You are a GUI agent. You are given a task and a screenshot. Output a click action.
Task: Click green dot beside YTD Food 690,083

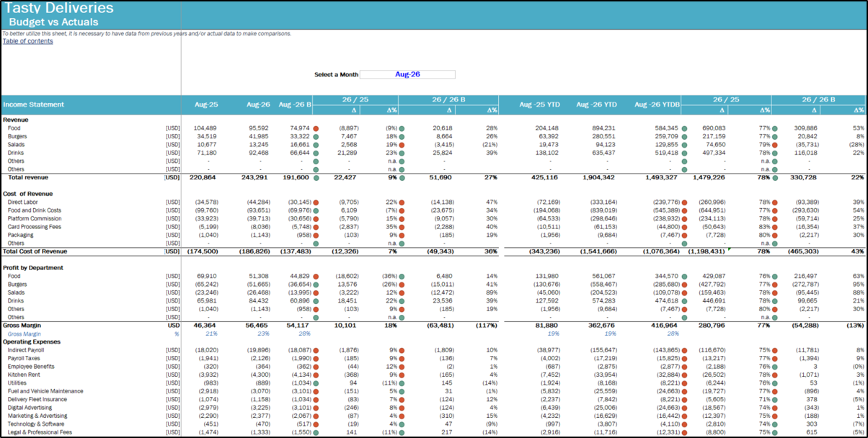point(684,128)
